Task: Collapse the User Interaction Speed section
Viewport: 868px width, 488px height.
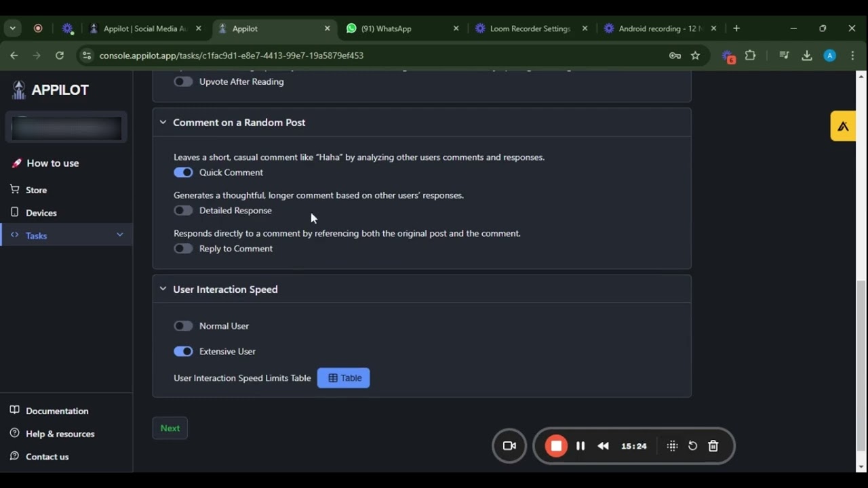Action: pos(163,289)
